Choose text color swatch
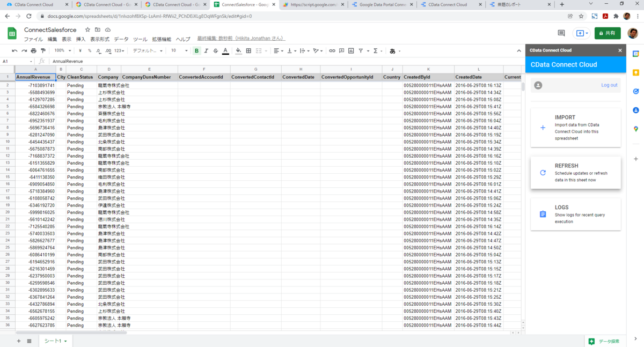 click(225, 51)
